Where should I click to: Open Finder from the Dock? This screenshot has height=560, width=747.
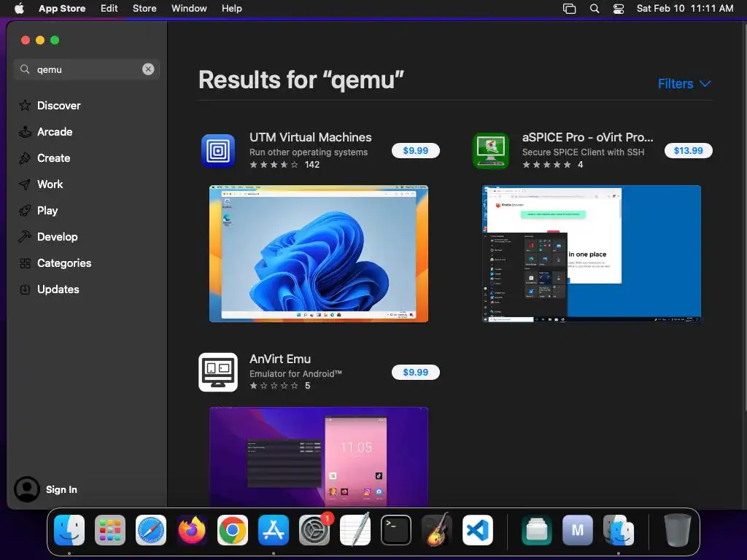(69, 530)
